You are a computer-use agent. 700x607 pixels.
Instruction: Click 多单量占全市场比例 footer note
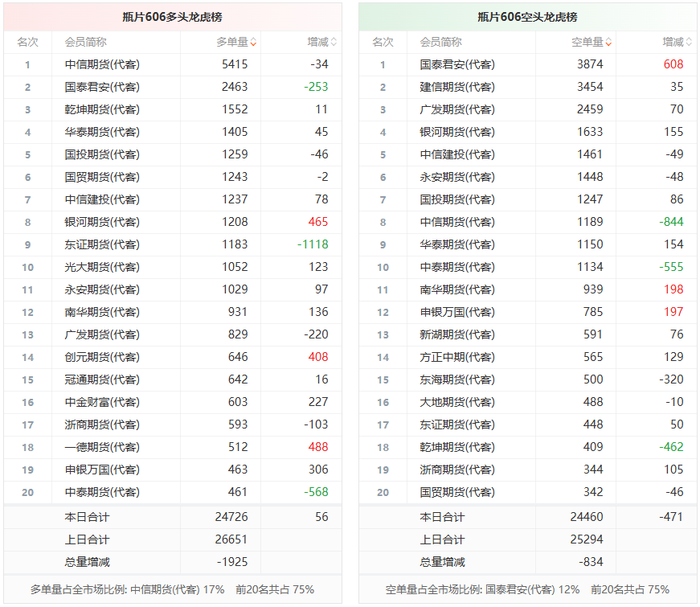point(172,589)
